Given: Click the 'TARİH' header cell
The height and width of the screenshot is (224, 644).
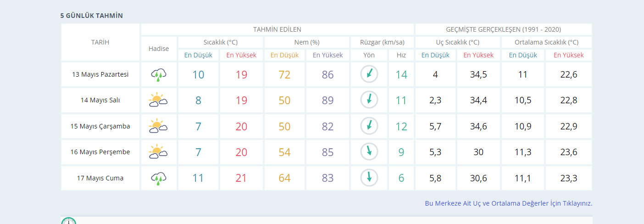Looking at the screenshot, I should pyautogui.click(x=100, y=42).
